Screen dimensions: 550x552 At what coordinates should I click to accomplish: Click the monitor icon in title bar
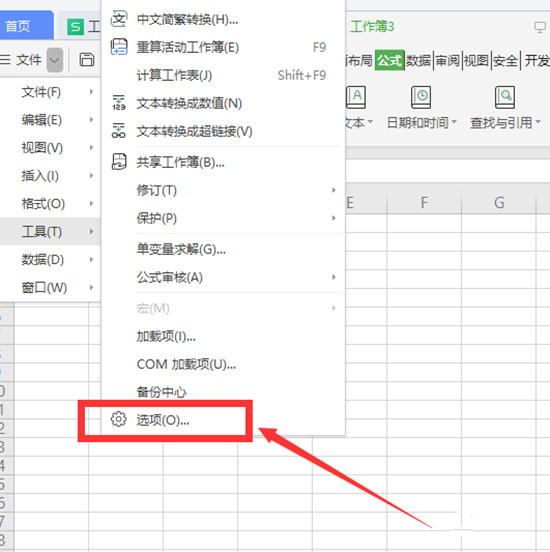(x=540, y=27)
